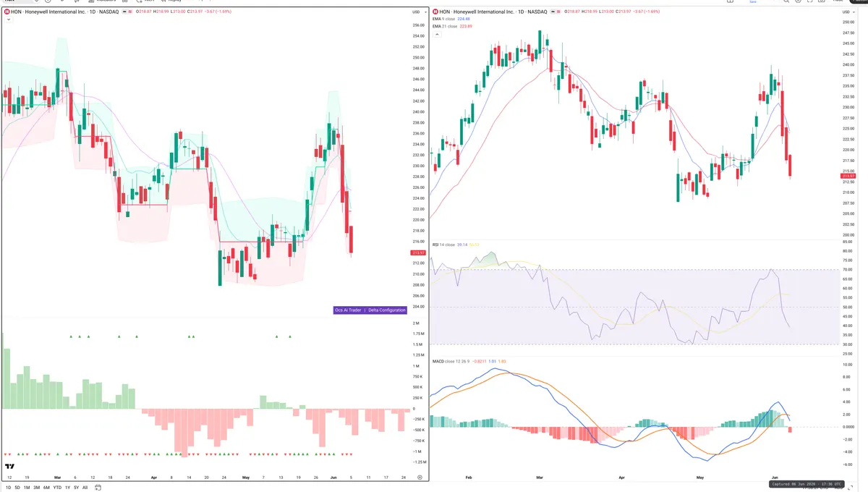Expand the indicator legend chevron in left chart
Image resolution: width=868 pixels, height=492 pixels.
pos(8,20)
